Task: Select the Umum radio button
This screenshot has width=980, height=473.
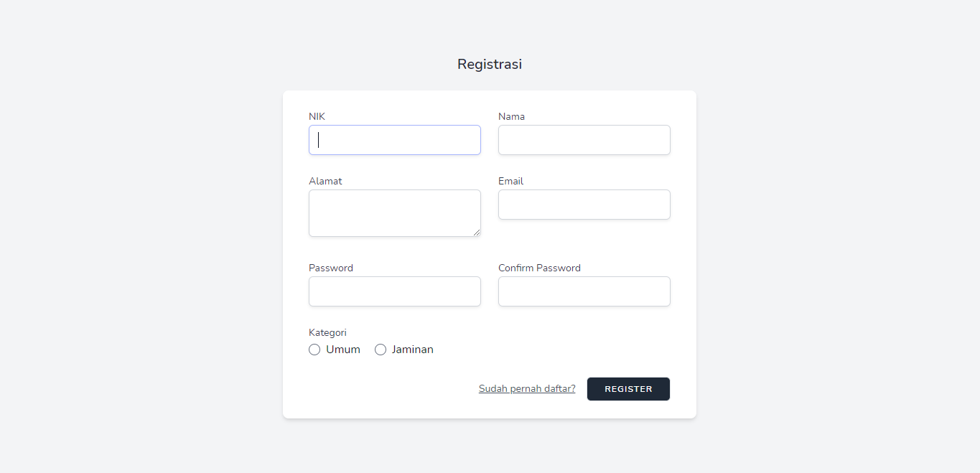Action: pyautogui.click(x=314, y=350)
